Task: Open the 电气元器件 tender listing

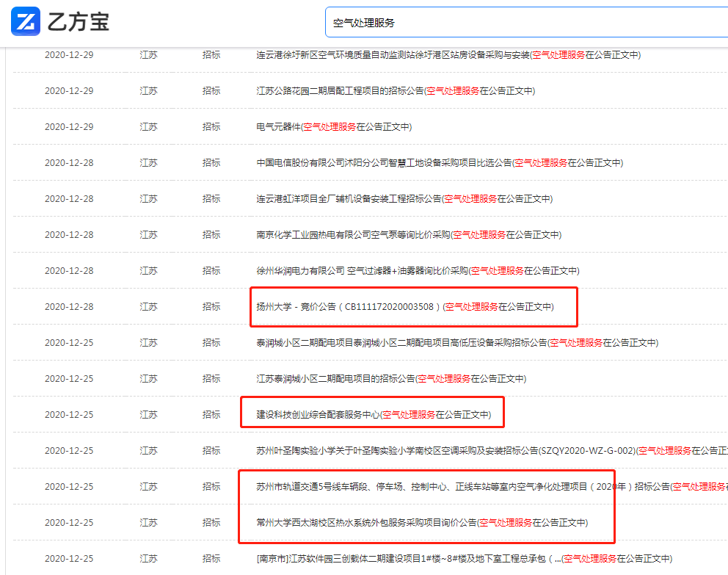Action: 334,127
